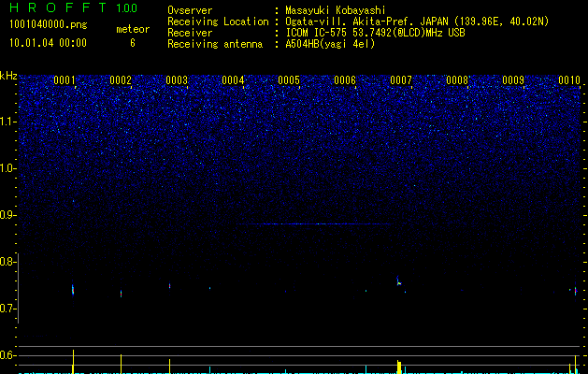Click the 0005 time marker
Viewport: 588px width, 374px height.
click(x=289, y=80)
